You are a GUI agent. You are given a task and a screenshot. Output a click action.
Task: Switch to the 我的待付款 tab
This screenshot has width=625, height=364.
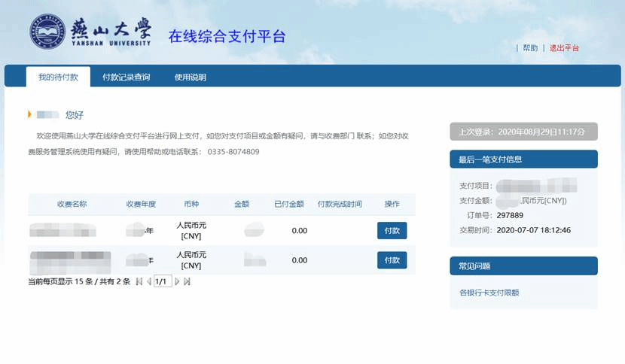pos(58,77)
